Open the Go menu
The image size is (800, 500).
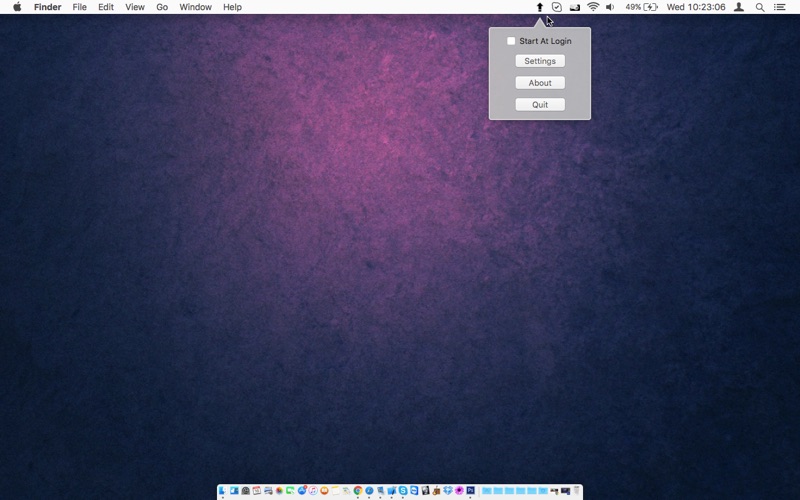click(162, 7)
